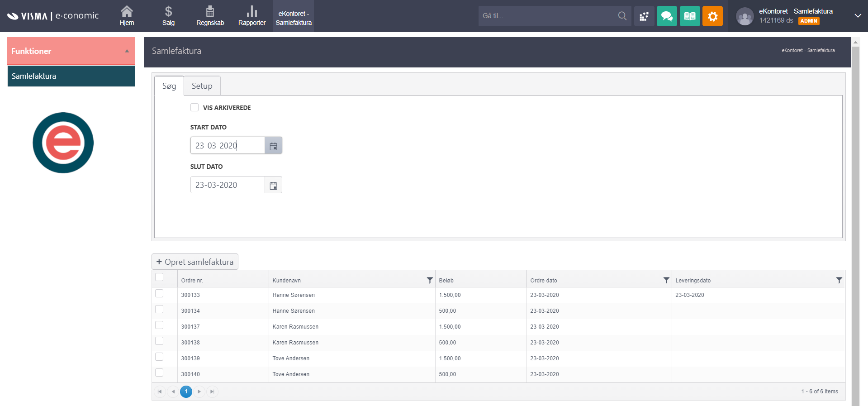This screenshot has width=868, height=406.
Task: Open the Slut Dato calendar dropdown
Action: (x=273, y=185)
